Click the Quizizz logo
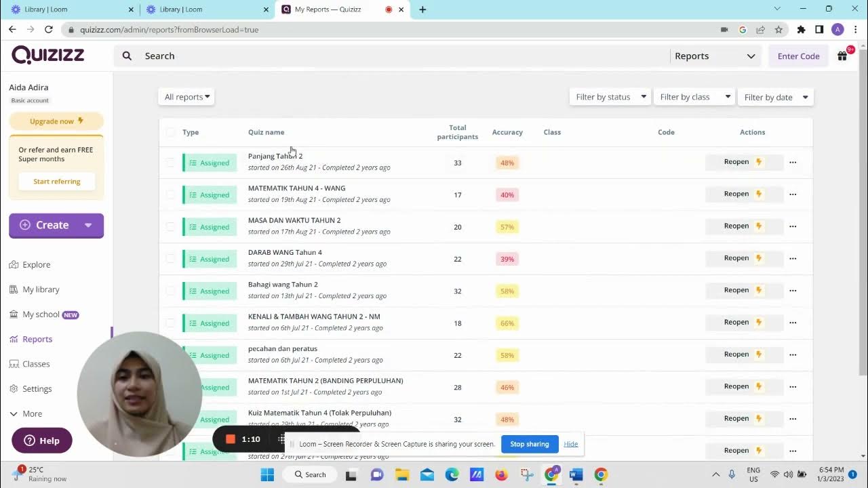Viewport: 868px width, 488px height. click(x=47, y=55)
